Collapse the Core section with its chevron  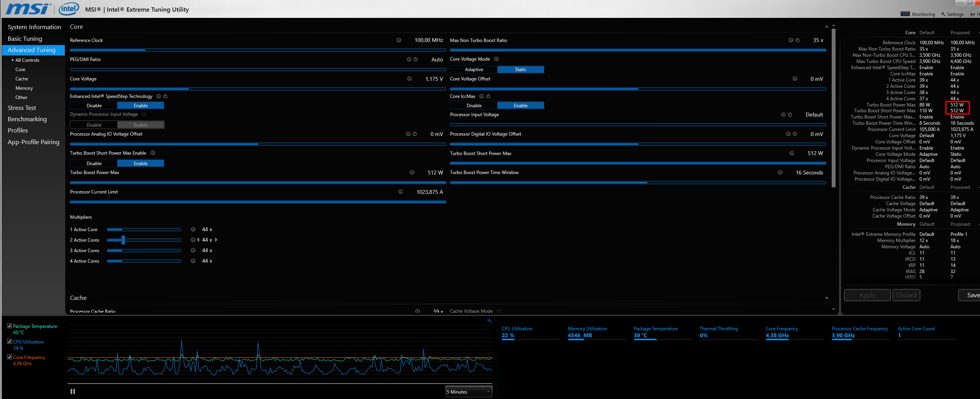827,27
